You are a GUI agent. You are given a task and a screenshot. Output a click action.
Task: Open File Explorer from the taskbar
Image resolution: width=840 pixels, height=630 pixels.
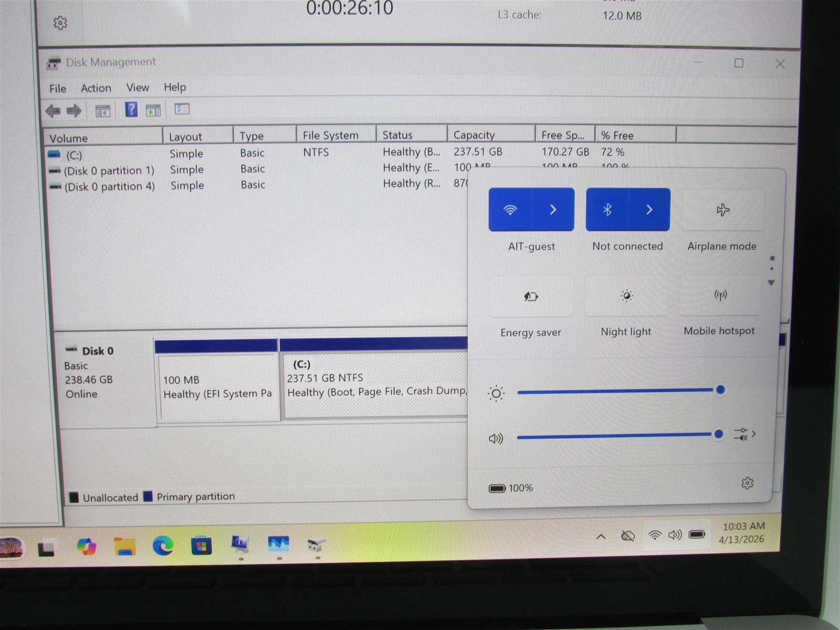(x=125, y=547)
